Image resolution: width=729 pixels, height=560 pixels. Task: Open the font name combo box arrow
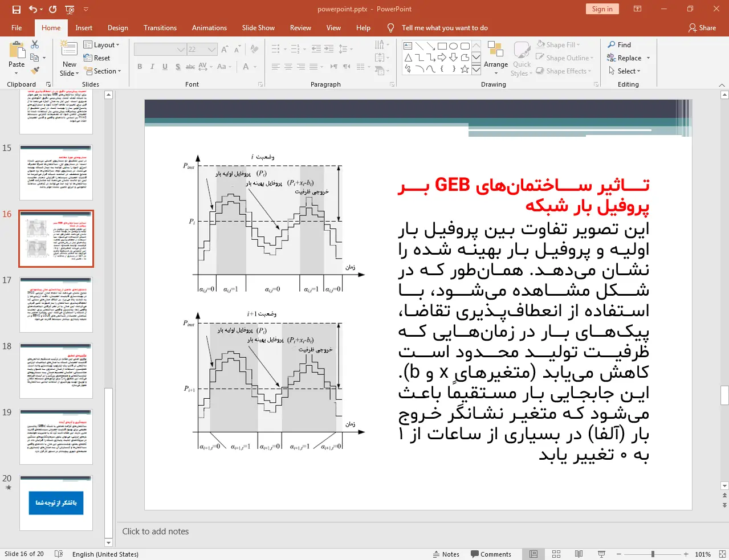point(181,50)
